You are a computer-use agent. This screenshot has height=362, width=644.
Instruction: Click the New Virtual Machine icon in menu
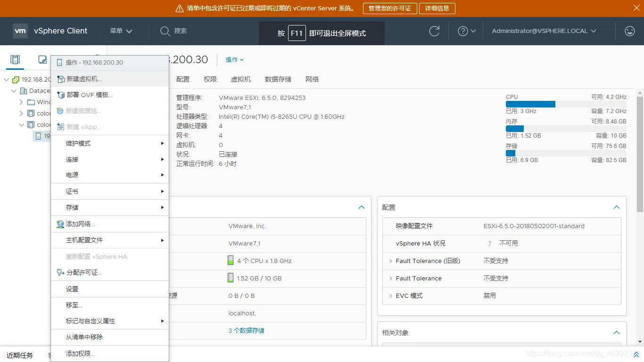tap(60, 79)
